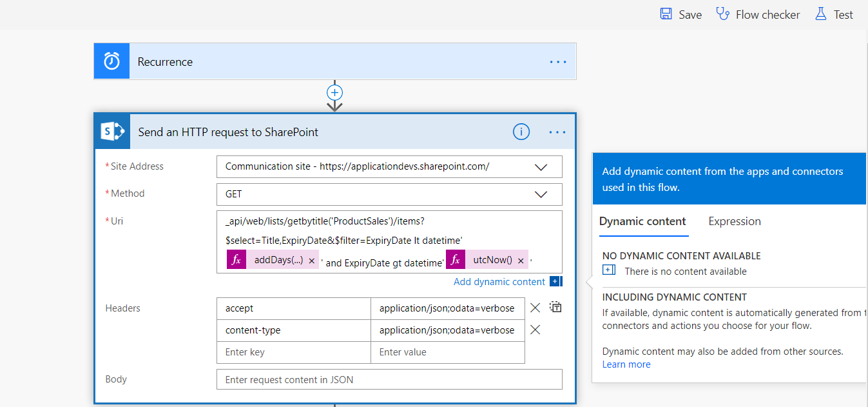
Task: Click the content-type header value field
Action: tap(448, 330)
